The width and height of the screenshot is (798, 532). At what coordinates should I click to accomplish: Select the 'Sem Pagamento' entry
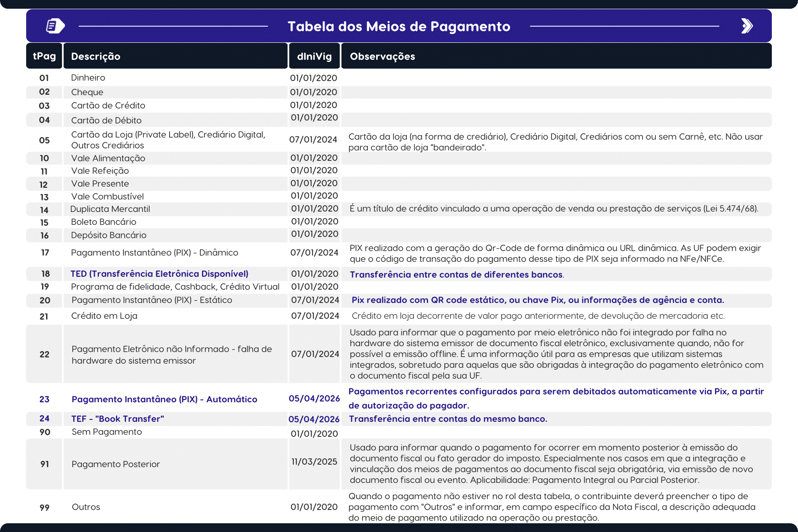coord(107,432)
